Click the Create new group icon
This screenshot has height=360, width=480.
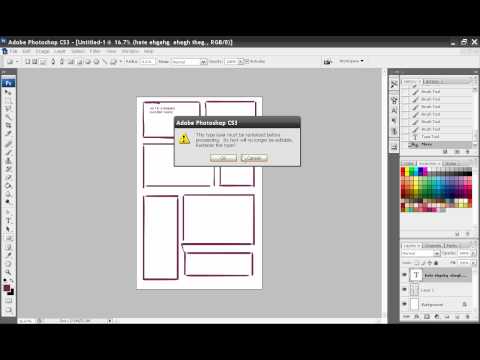pyautogui.click(x=447, y=316)
